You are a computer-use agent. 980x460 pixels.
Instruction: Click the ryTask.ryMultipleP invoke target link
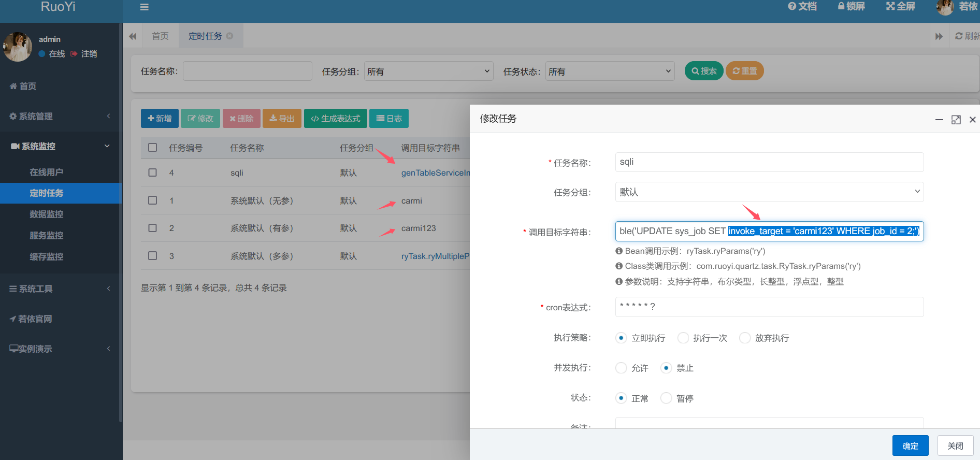point(435,256)
